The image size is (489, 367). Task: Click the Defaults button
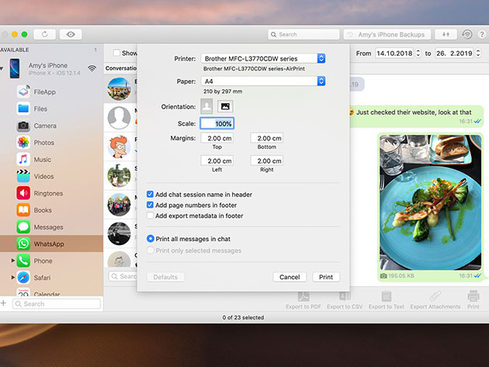click(165, 277)
